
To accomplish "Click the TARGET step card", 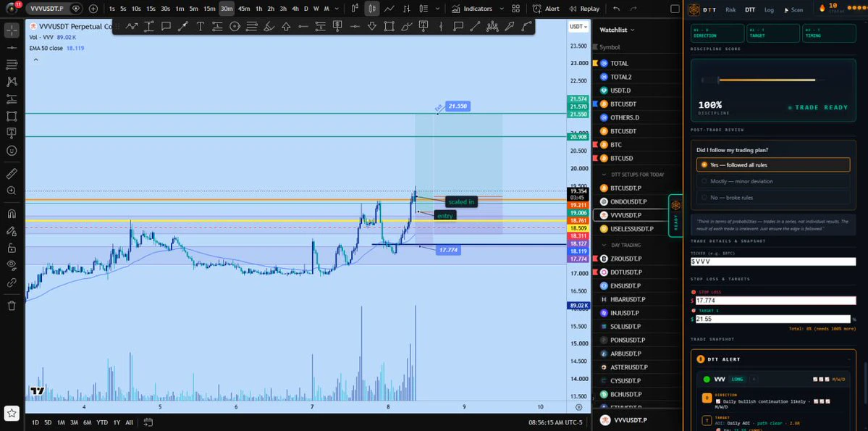I will point(772,33).
